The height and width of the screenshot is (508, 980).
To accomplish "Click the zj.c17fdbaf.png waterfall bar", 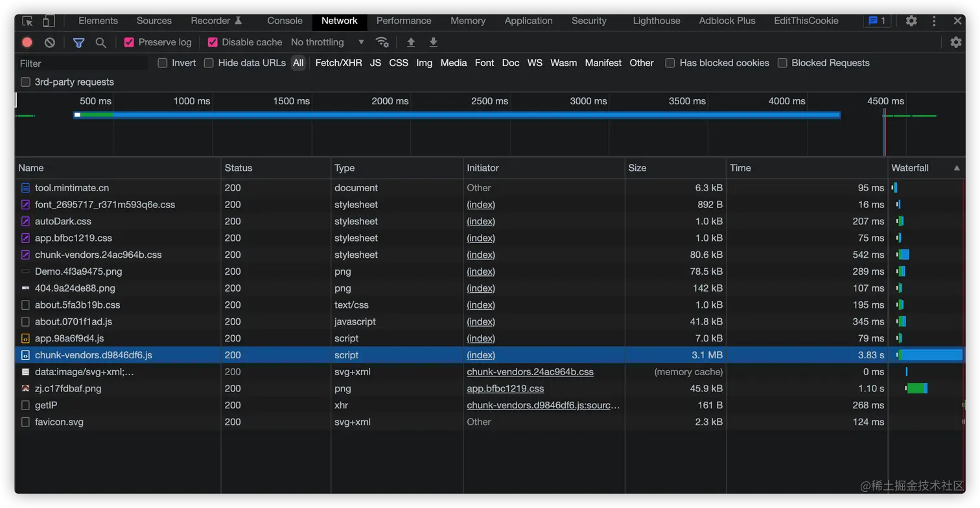I will [x=916, y=389].
